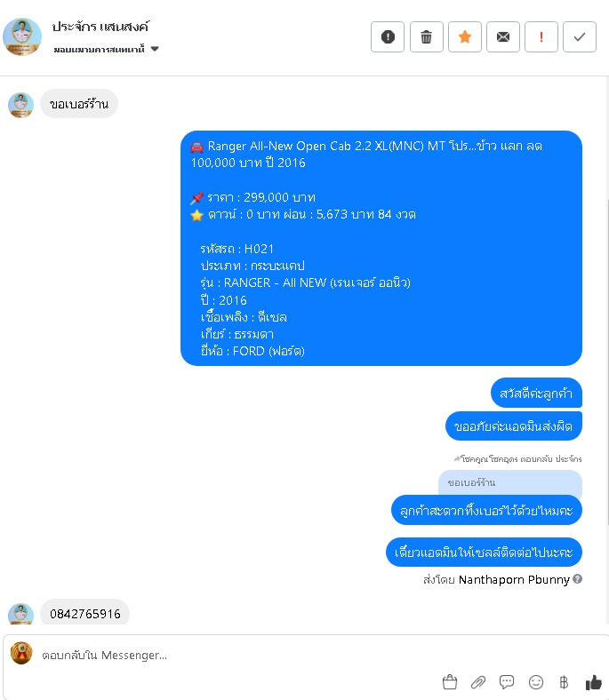Viewport: 609px width, 700px height.
Task: Click the phone number 0842765916 message
Action: [x=84, y=613]
